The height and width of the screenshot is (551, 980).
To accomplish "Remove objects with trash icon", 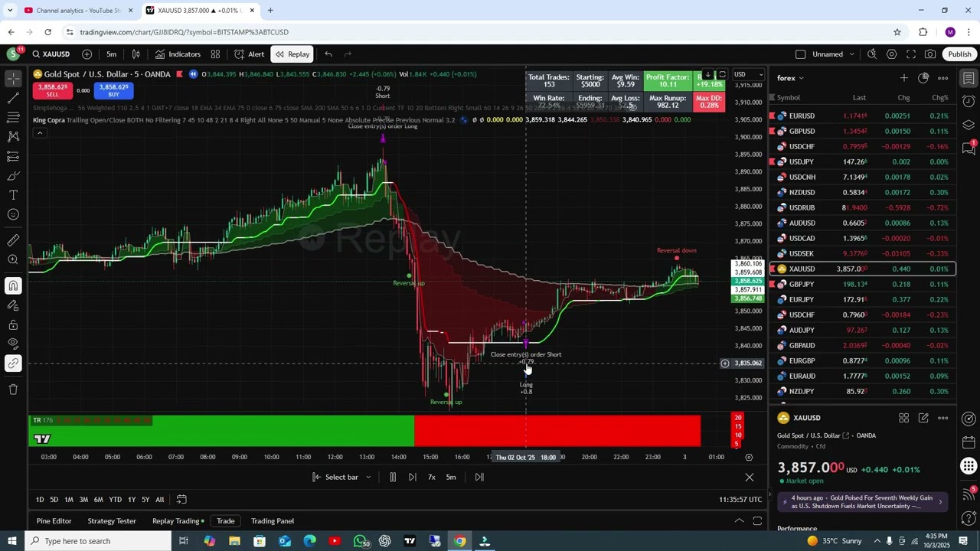I will [13, 389].
